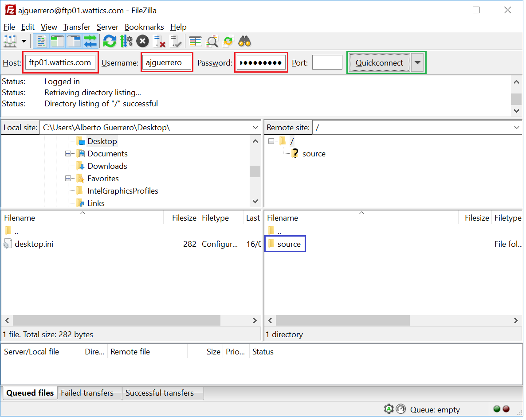Expand the Favorites folder in local tree
The width and height of the screenshot is (526, 420).
click(x=68, y=179)
